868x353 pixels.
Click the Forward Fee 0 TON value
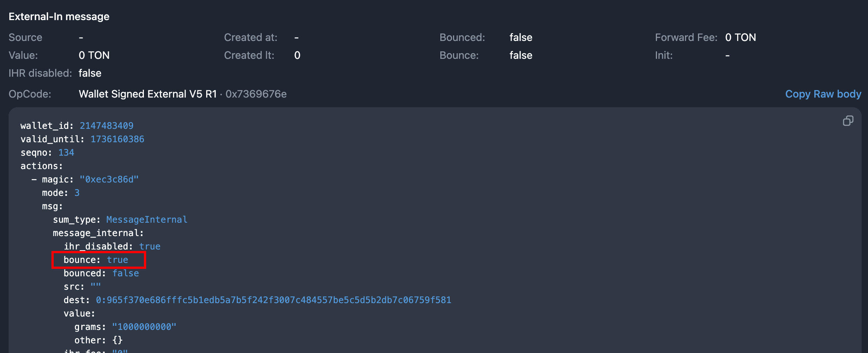[740, 37]
